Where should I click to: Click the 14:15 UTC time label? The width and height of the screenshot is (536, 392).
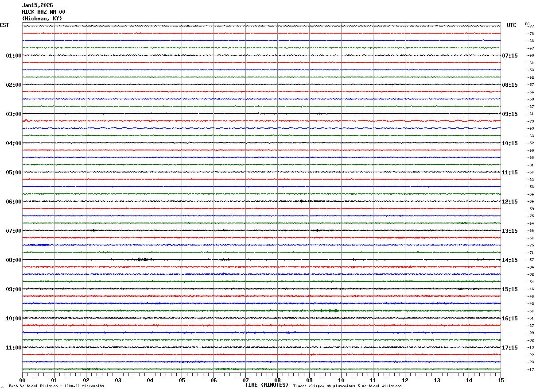click(x=510, y=260)
